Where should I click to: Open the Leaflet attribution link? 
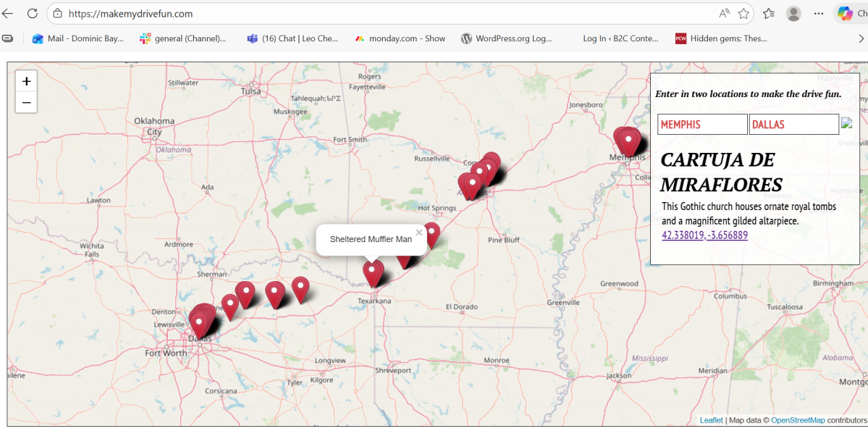(x=711, y=420)
